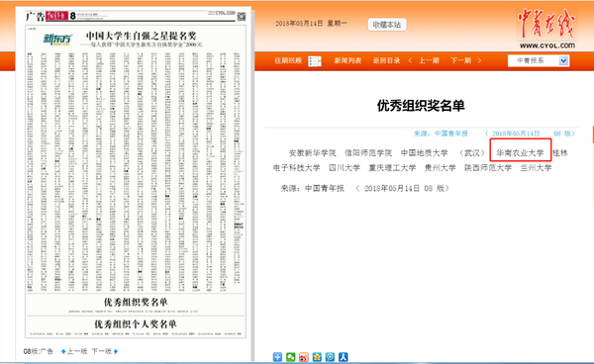Image resolution: width=594 pixels, height=364 pixels.
Task: Go to next issue right chevron
Action: (479, 60)
